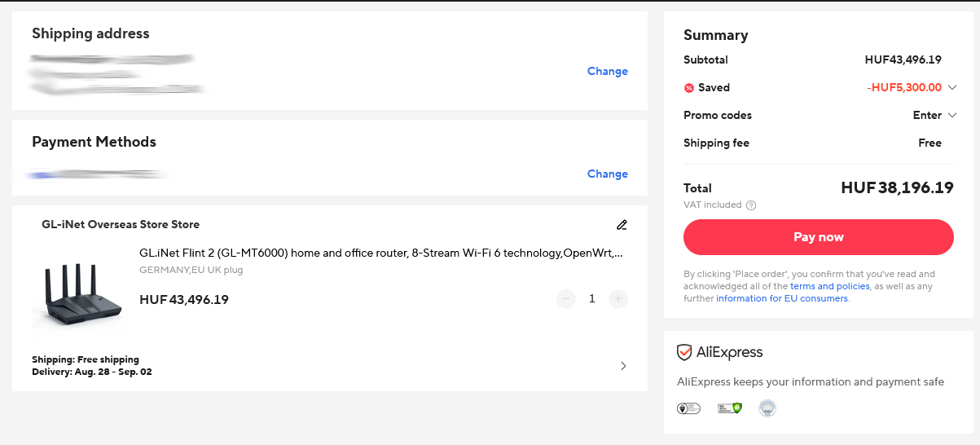
Task: Expand the Saved discount details chevron
Action: (x=951, y=87)
